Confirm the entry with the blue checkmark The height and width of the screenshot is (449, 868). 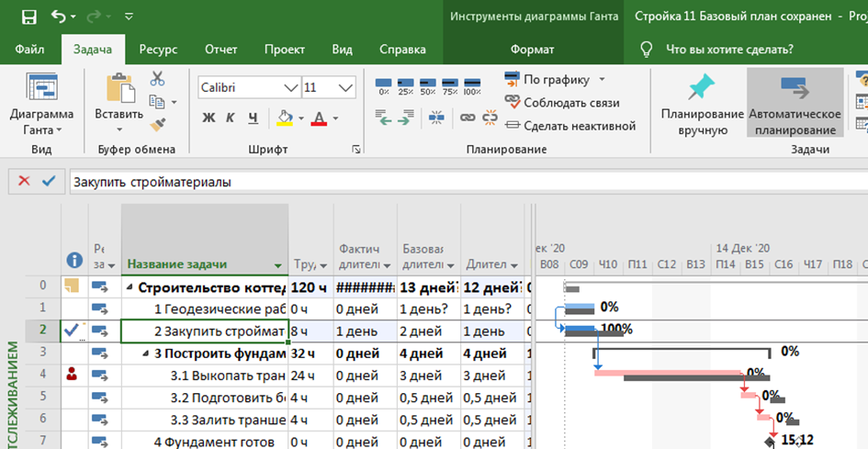49,181
